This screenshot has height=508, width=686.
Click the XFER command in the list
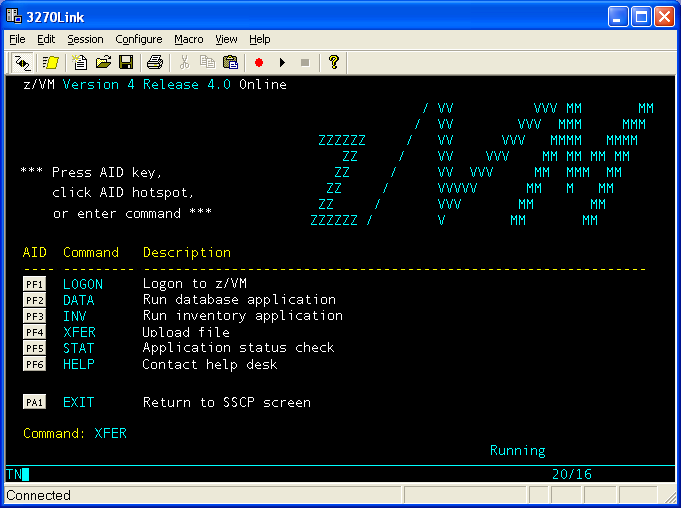coord(79,333)
